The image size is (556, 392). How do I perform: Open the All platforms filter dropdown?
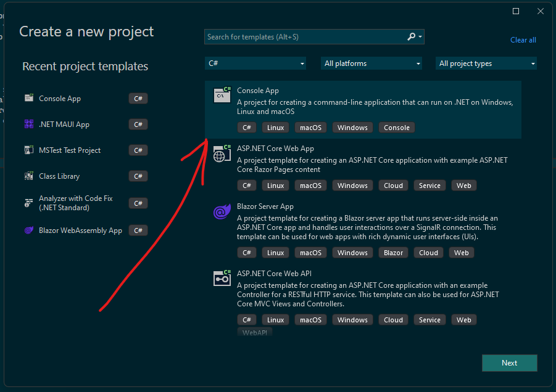point(371,63)
